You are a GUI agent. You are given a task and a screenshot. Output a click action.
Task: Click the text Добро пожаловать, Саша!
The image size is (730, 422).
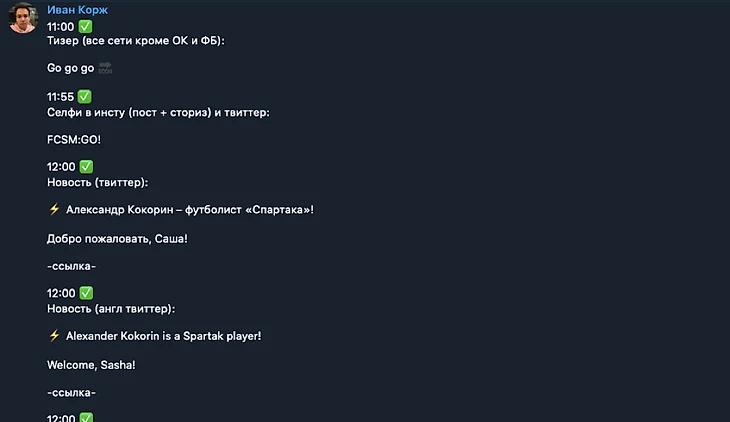click(117, 239)
